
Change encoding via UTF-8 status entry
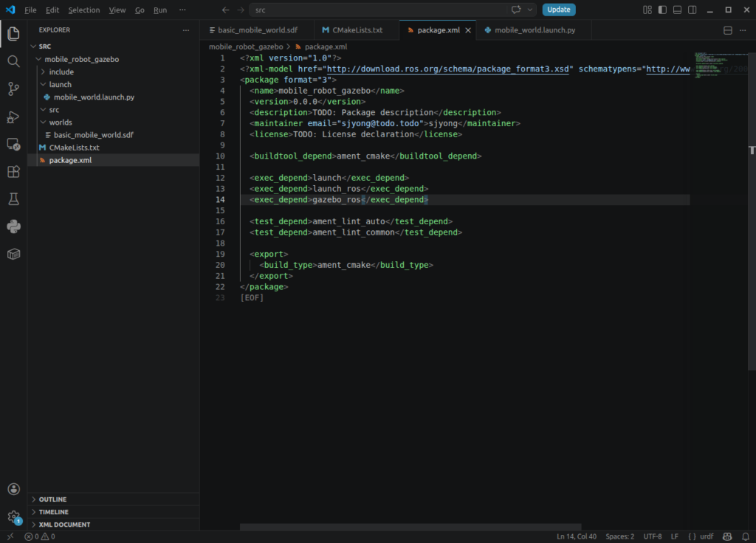pos(653,536)
